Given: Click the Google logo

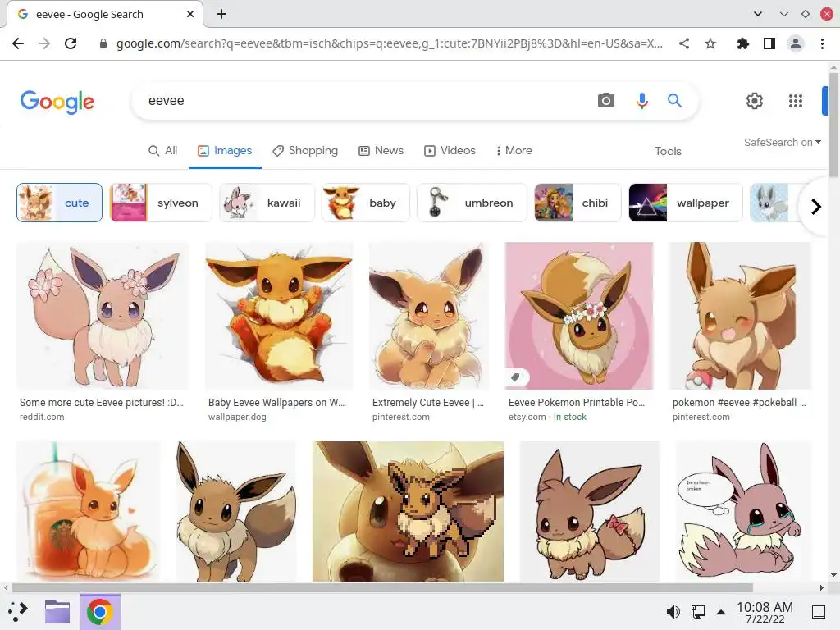Looking at the screenshot, I should pos(57,102).
